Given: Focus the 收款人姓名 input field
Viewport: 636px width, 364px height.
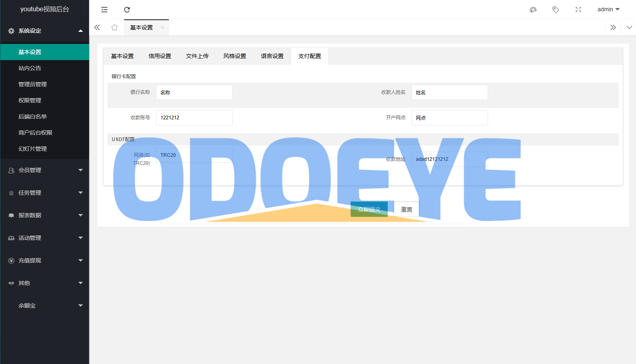Looking at the screenshot, I should 450,92.
